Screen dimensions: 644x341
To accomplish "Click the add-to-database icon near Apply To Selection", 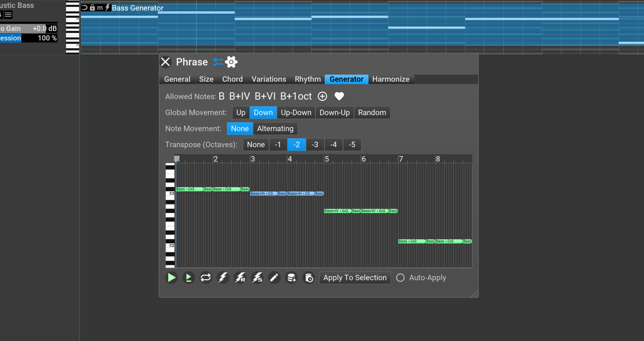I will click(x=291, y=278).
